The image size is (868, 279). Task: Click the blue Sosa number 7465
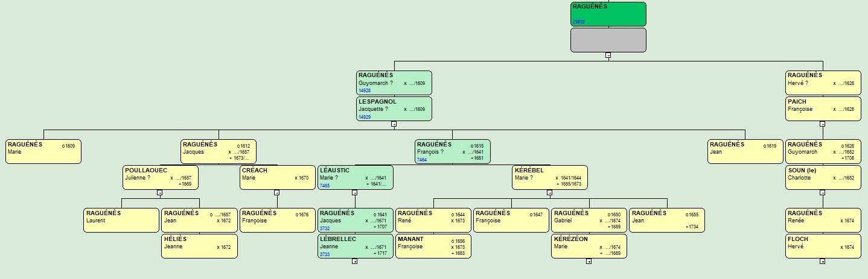click(325, 186)
